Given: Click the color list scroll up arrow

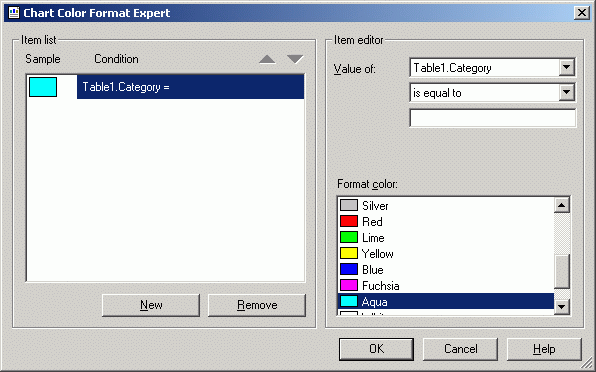Looking at the screenshot, I should point(562,206).
